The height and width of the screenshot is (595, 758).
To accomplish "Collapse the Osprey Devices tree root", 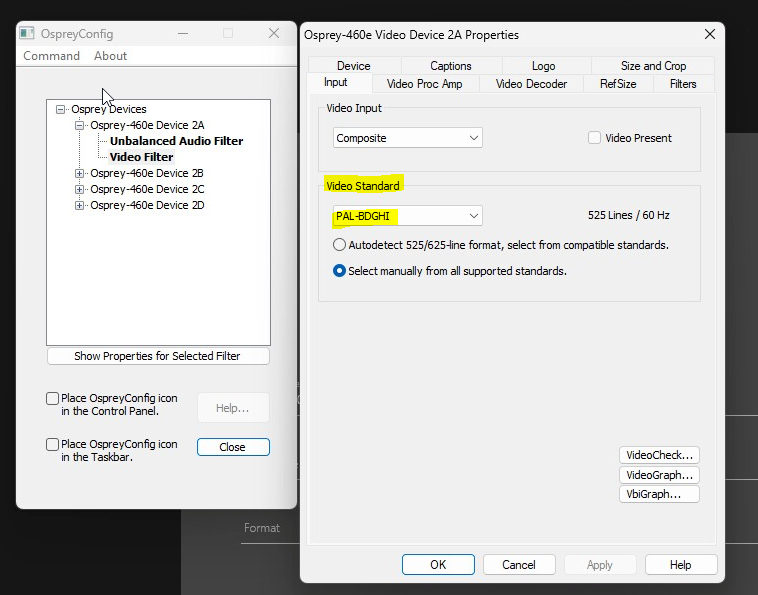I will pyautogui.click(x=61, y=109).
